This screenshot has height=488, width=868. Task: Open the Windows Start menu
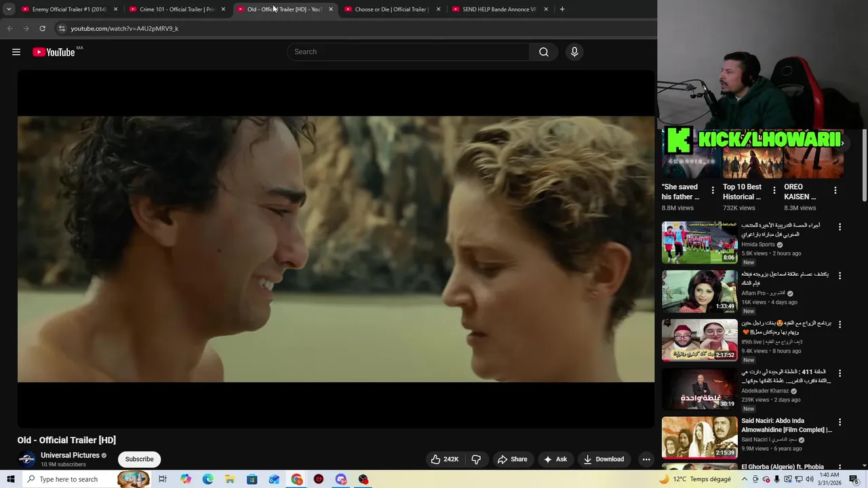11,479
